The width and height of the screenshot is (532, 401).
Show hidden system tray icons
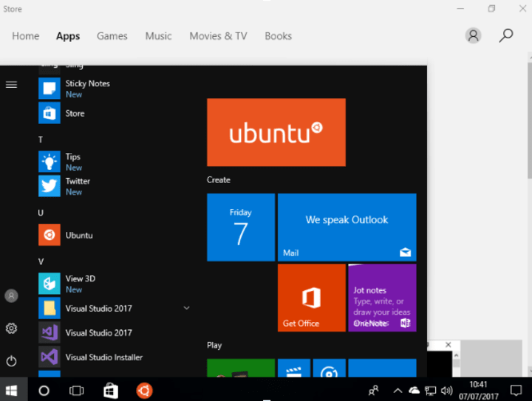click(398, 391)
